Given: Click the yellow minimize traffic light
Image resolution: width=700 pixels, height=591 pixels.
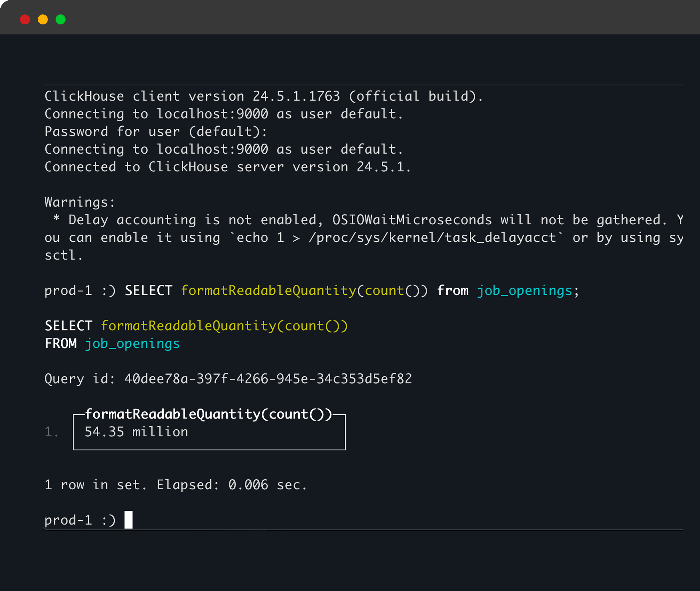Looking at the screenshot, I should coord(43,19).
